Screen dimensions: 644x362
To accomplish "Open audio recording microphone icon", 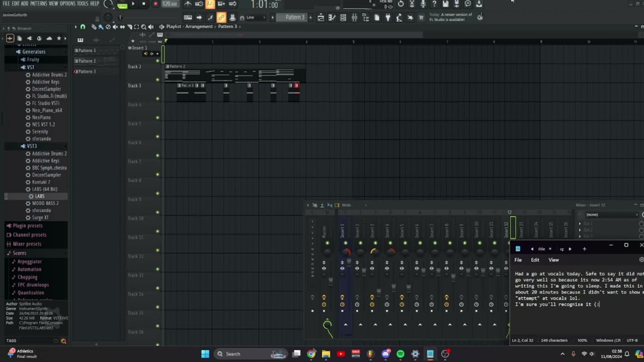I will click(423, 4).
